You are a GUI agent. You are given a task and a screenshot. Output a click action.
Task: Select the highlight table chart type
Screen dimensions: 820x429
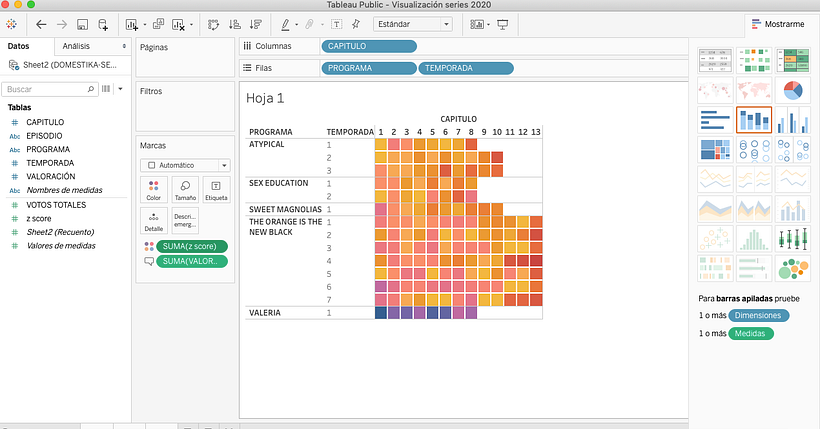click(793, 61)
